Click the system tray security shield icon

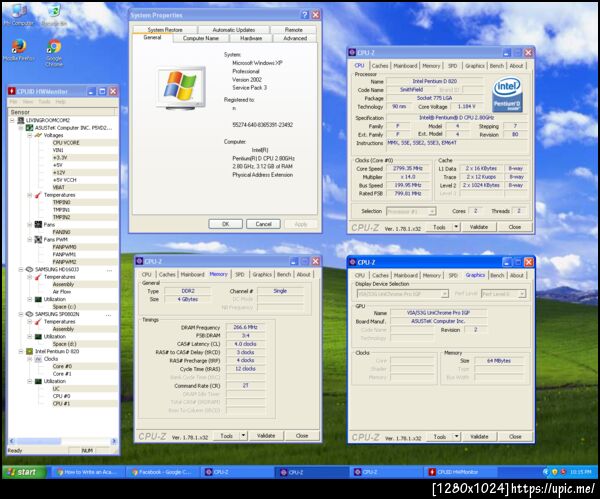pyautogui.click(x=554, y=472)
